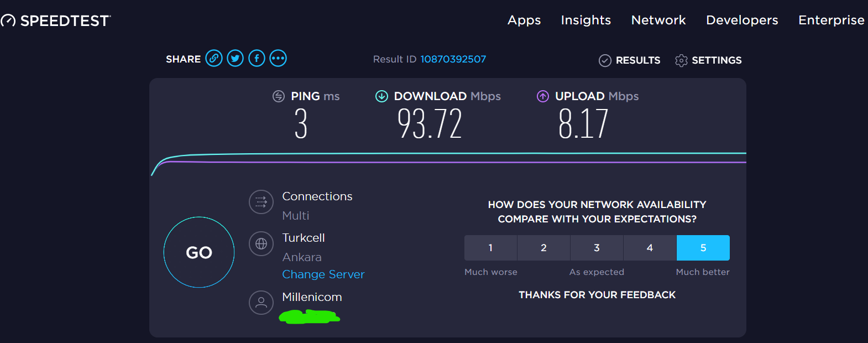Image resolution: width=868 pixels, height=343 pixels.
Task: Click the As expected label
Action: (597, 272)
